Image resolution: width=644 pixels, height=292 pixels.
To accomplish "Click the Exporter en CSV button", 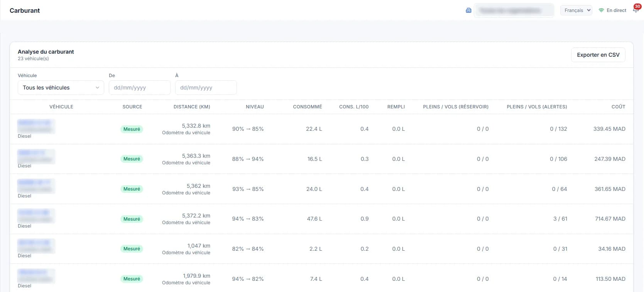I will pyautogui.click(x=598, y=55).
